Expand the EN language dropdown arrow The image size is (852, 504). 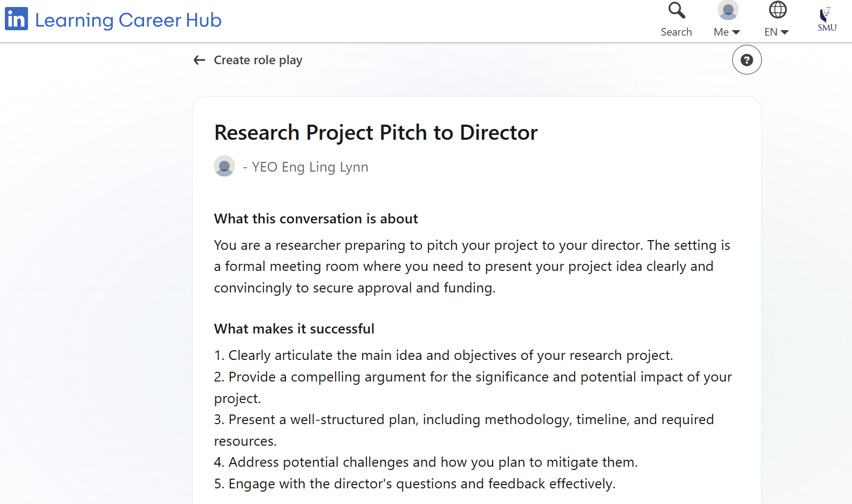[785, 32]
